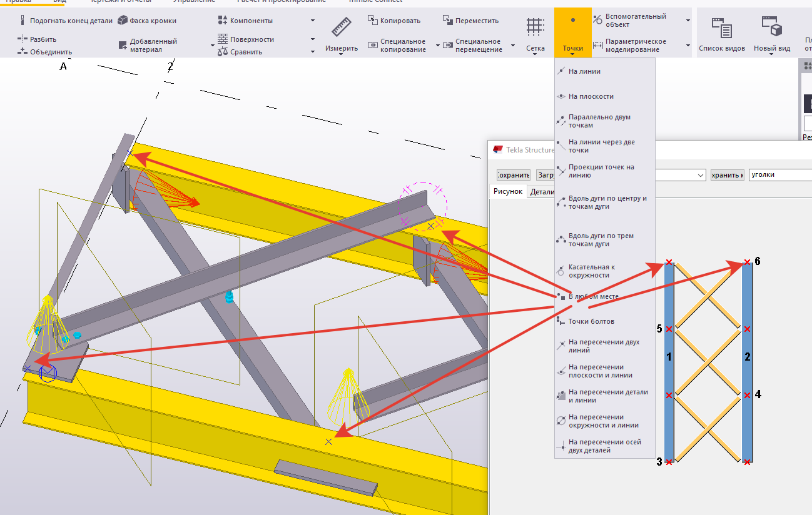Viewport: 812px width, 515px height.
Task: Switch to the Рисунок tab
Action: (x=507, y=192)
